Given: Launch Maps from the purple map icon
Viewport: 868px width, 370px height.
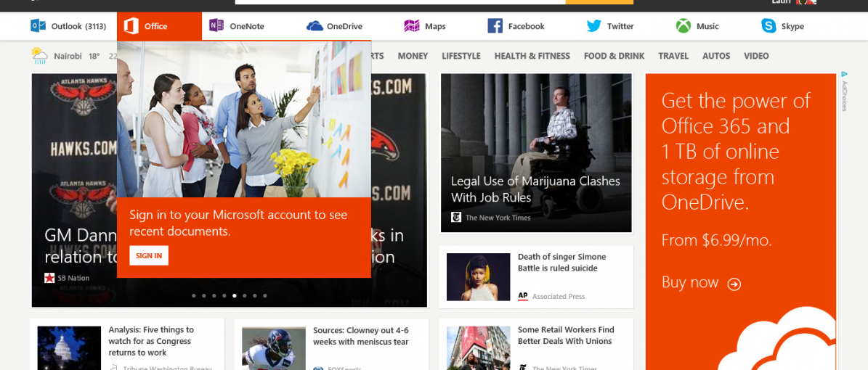Looking at the screenshot, I should [411, 26].
